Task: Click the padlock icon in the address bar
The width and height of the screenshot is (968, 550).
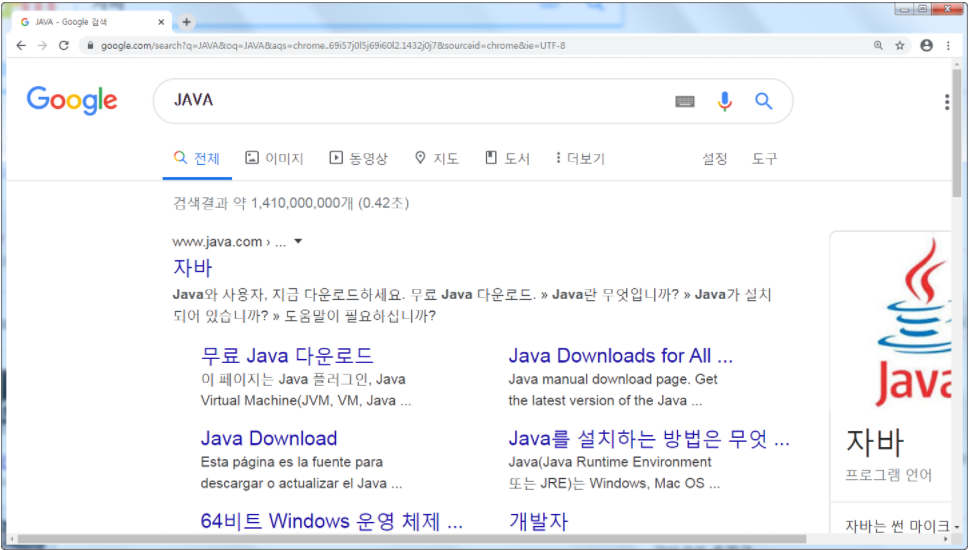Action: coord(90,46)
